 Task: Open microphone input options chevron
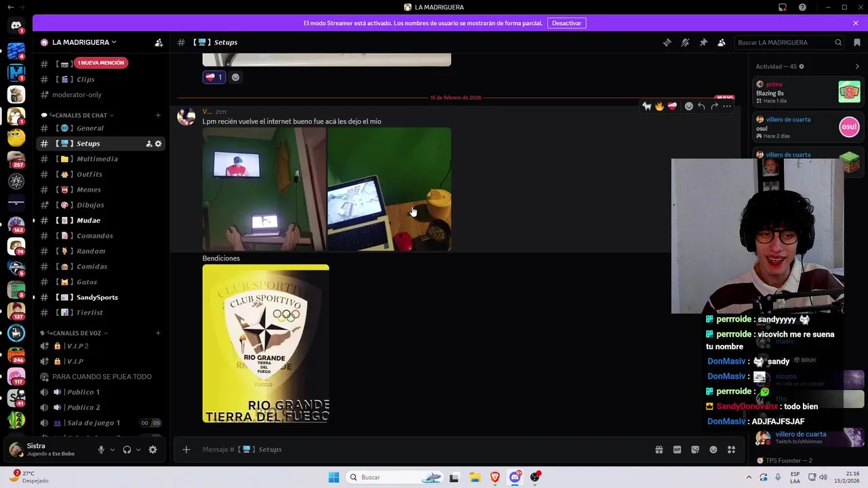[113, 449]
